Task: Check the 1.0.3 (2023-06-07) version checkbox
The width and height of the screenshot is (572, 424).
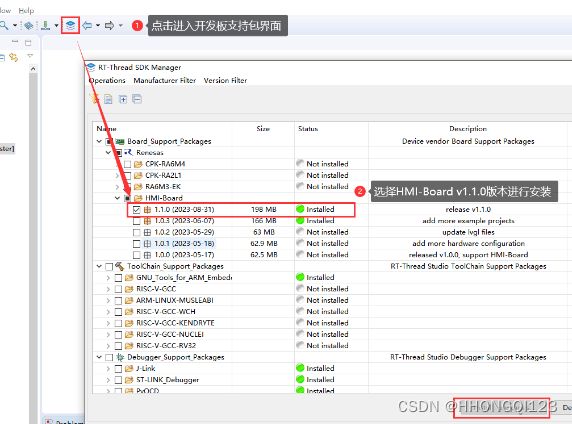Action: tap(136, 221)
